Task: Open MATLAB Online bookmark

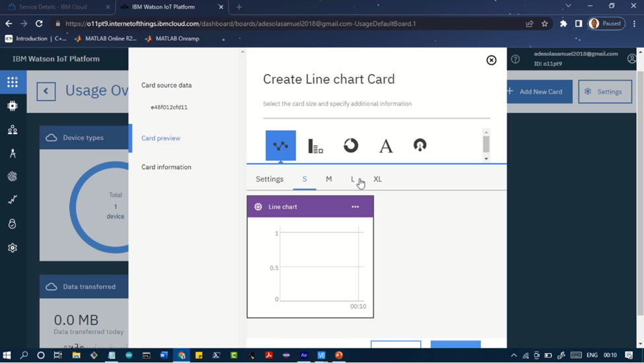Action: pyautogui.click(x=106, y=38)
